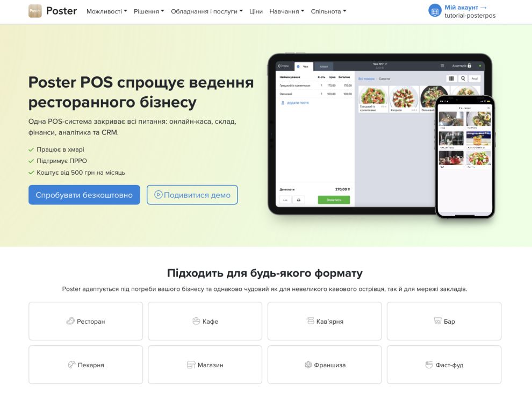Click the tutorial-posterpos account name

coord(470,15)
